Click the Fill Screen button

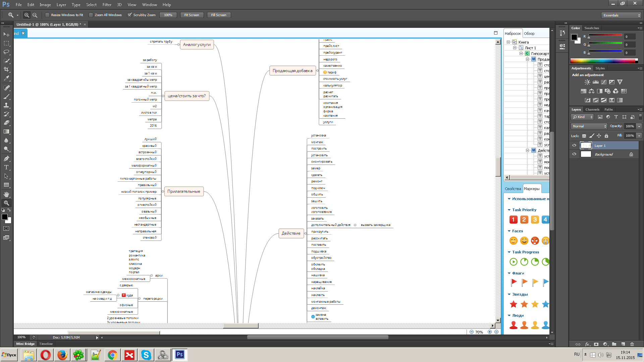[x=219, y=15]
